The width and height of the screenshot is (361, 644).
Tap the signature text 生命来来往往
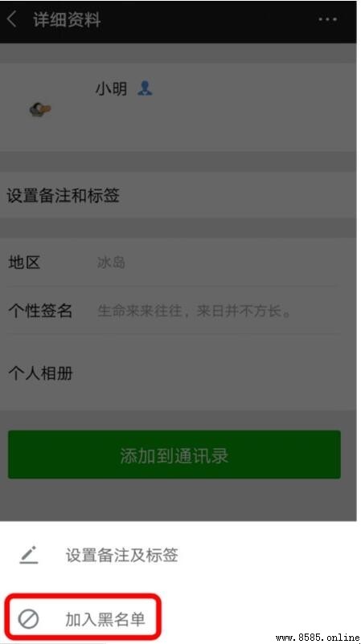(139, 311)
